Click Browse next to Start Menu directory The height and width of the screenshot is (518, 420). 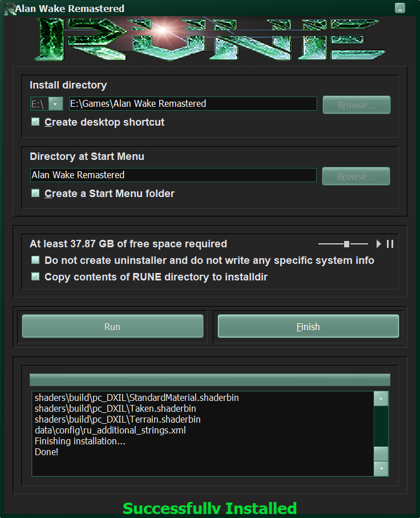[x=356, y=176]
